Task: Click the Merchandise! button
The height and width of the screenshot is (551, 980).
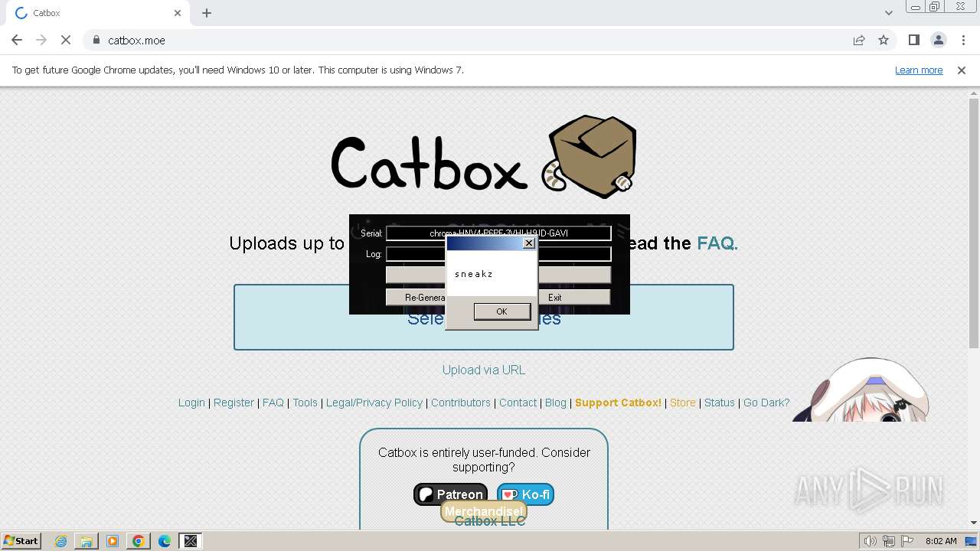Action: pyautogui.click(x=484, y=511)
